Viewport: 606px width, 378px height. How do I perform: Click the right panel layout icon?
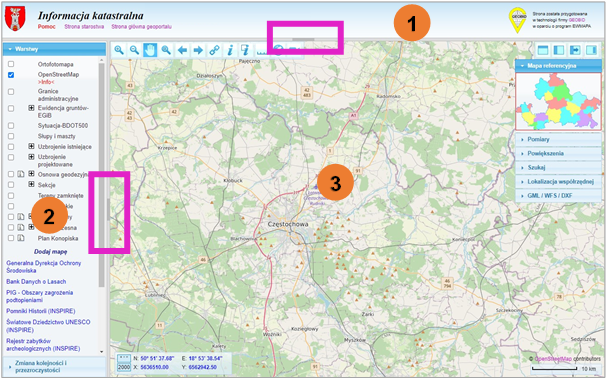coord(591,50)
